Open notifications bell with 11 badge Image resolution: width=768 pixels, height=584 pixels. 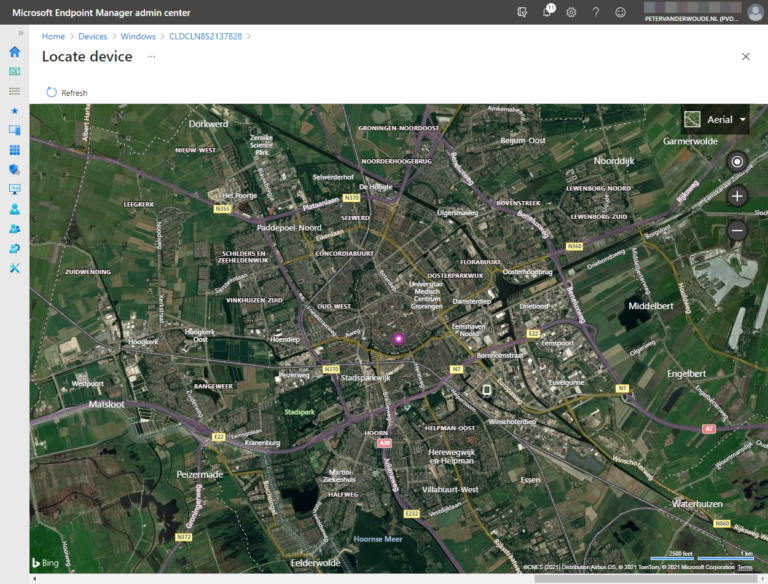pyautogui.click(x=547, y=12)
